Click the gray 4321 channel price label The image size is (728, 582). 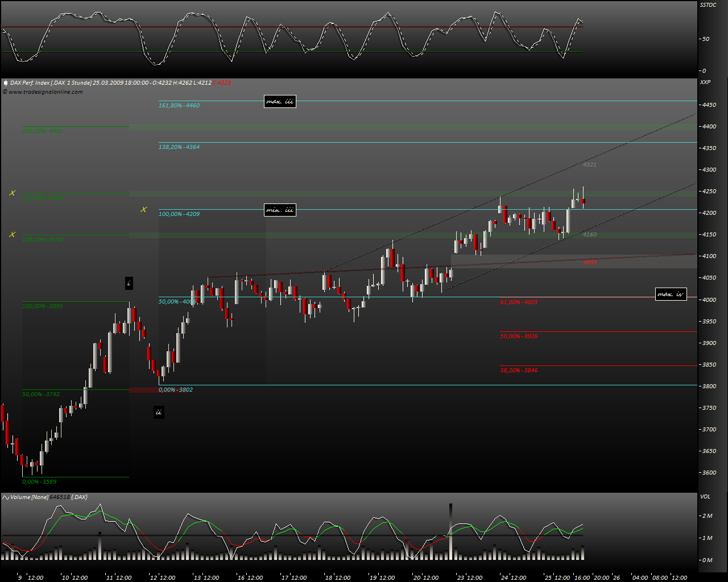(590, 165)
